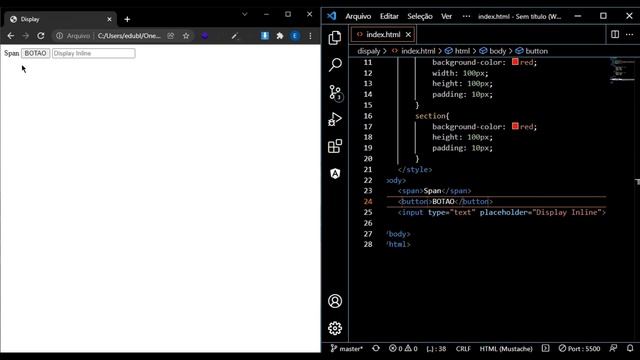Click the index.html breadcrumb

(418, 51)
